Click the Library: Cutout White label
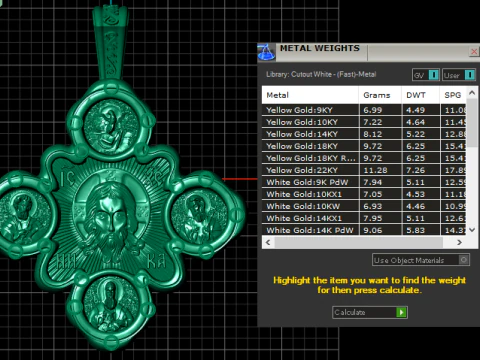Image resolution: width=480 pixels, height=360 pixels. [x=321, y=74]
